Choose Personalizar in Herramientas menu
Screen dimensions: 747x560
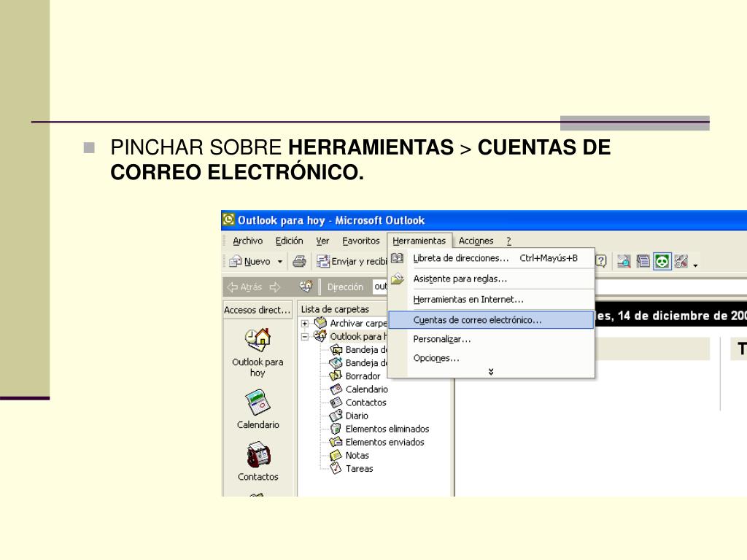point(491,339)
